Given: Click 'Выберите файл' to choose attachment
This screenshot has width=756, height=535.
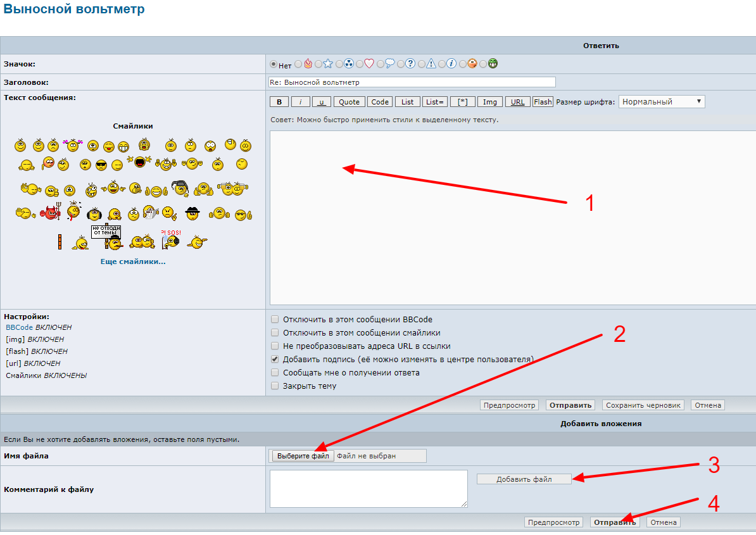Looking at the screenshot, I should pos(303,456).
